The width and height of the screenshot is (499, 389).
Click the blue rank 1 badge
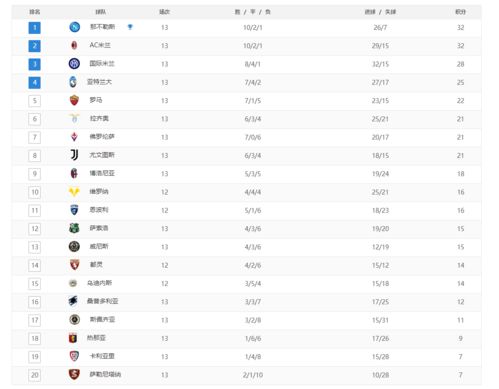35,27
